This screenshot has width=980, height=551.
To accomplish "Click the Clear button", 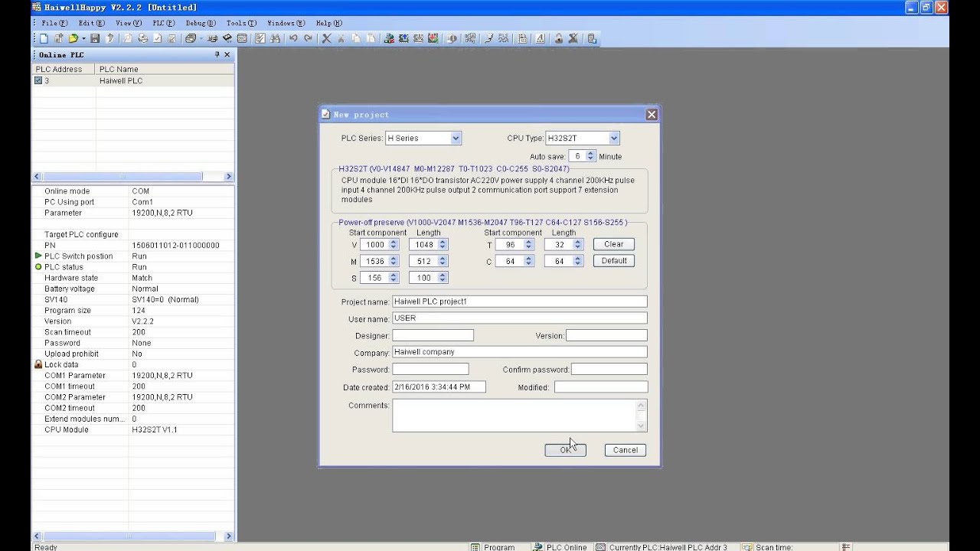I will click(614, 244).
